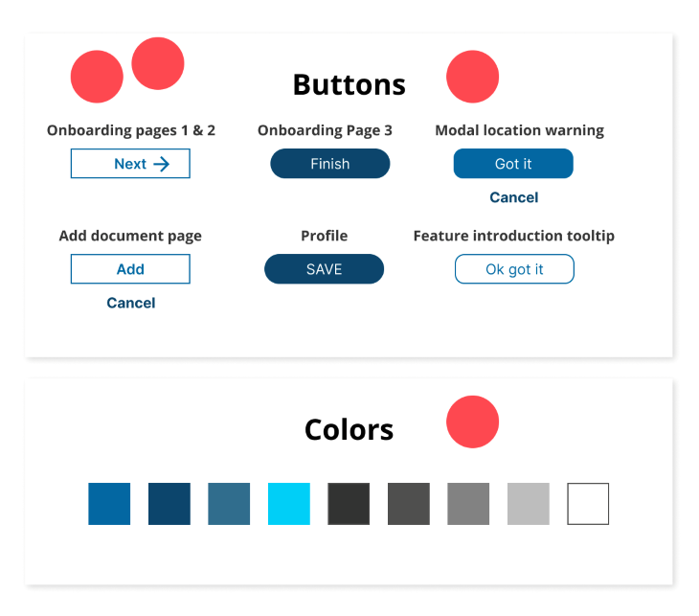Screen dimensions: 699x616
Task: Select the muted teal-blue color swatch
Action: pyautogui.click(x=229, y=504)
